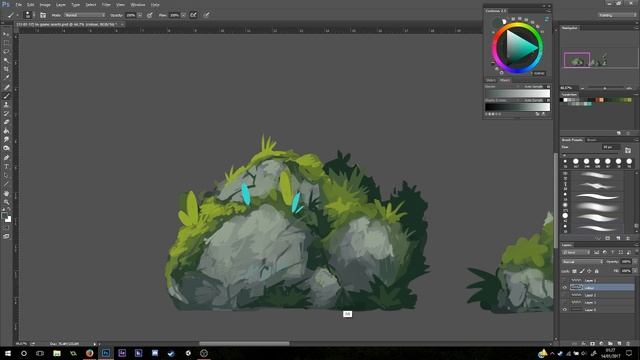
Task: Select the Crop tool
Action: click(x=6, y=69)
